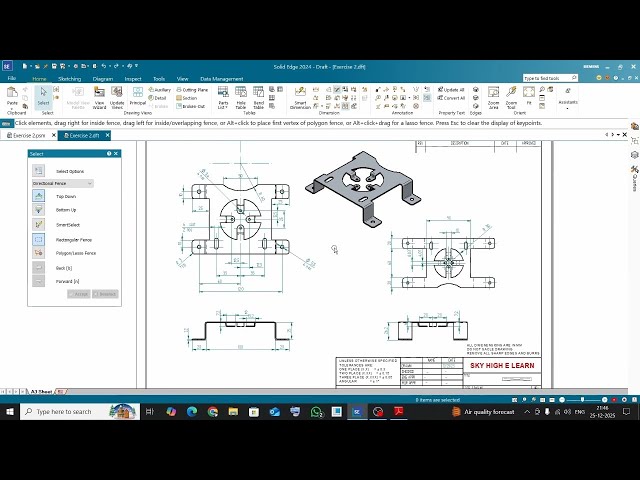Select the Zoom Tool icon

511,98
